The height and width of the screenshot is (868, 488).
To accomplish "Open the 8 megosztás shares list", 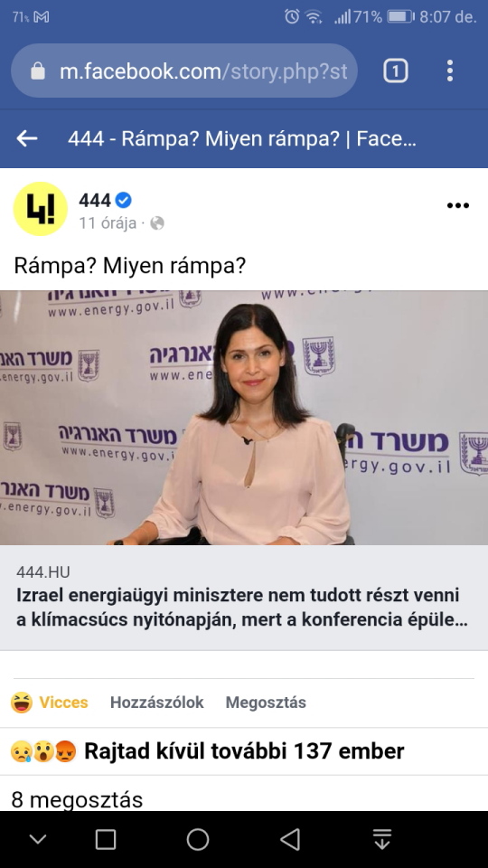I will click(x=77, y=800).
